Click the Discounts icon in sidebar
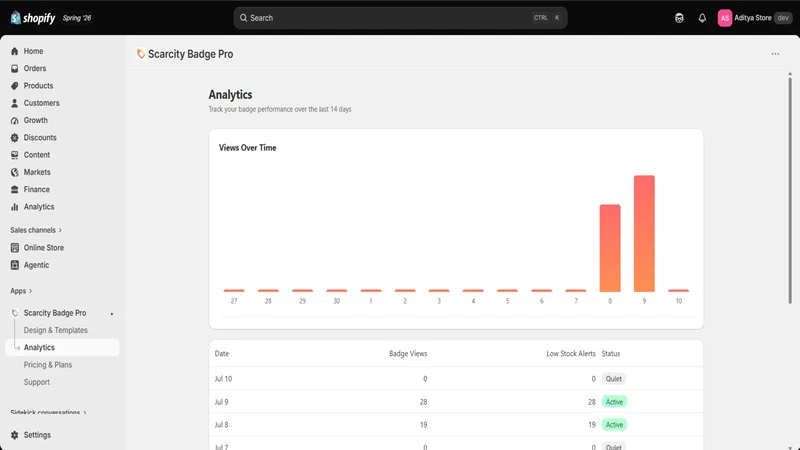Viewport: 800px width, 450px height. pos(14,138)
